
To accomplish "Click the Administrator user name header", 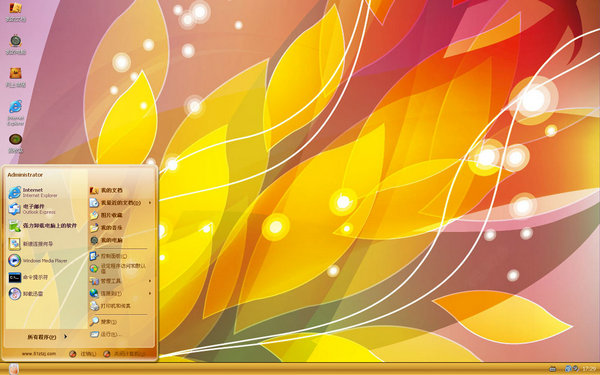I will pyautogui.click(x=25, y=175).
